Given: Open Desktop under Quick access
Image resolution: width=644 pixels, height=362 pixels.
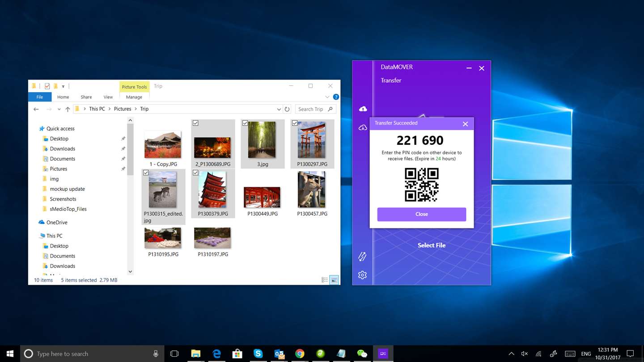Looking at the screenshot, I should pos(59,139).
